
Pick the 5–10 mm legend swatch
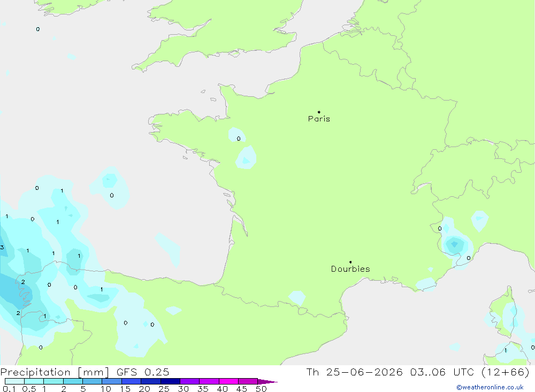[93, 381]
